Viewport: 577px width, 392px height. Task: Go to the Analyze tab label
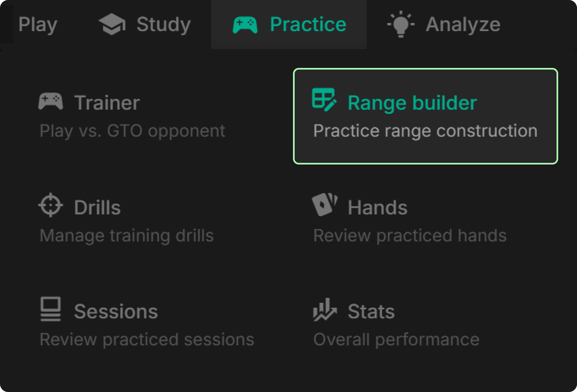[463, 25]
